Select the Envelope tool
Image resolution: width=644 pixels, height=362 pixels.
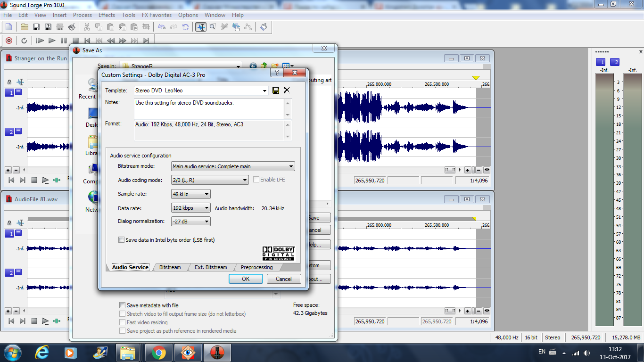248,27
